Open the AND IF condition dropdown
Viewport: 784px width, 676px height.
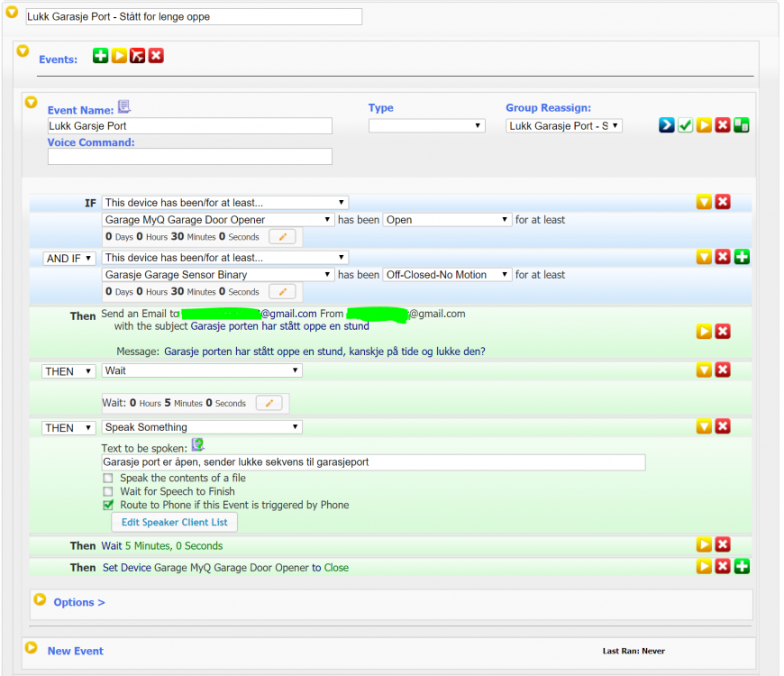[x=69, y=259]
